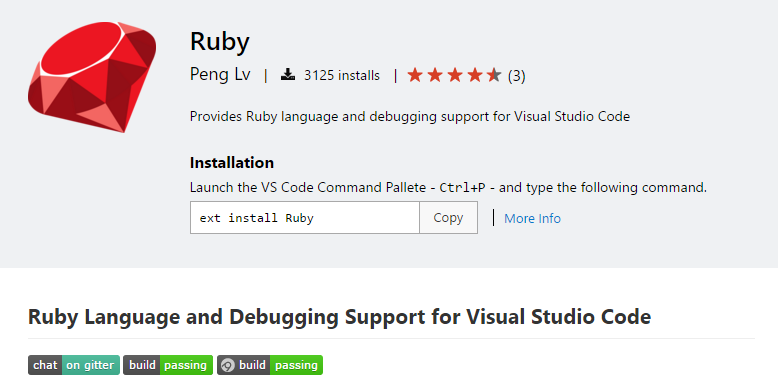Open the Peng Lv publisher link
This screenshot has width=778, height=388.
pos(220,75)
